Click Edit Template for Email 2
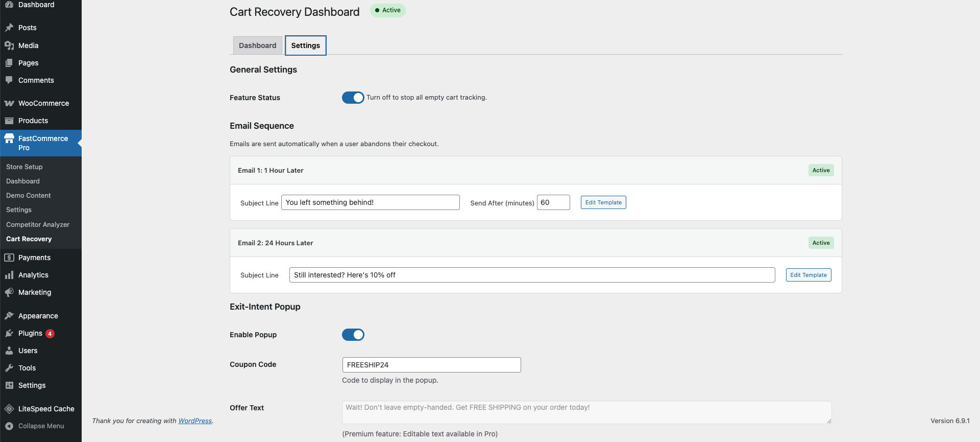This screenshot has height=442, width=980. (x=808, y=275)
